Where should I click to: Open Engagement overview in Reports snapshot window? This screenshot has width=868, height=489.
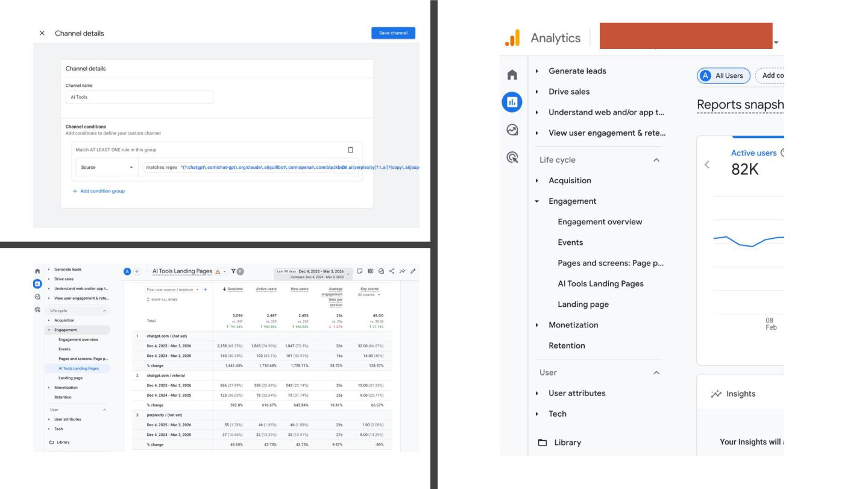[x=600, y=222]
